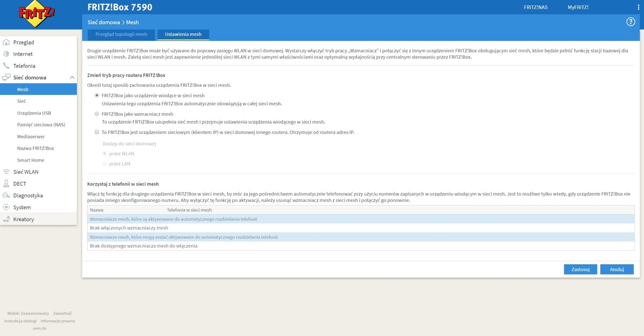
Task: Open the Instrukcja obsługi footer link
Action: pos(20,321)
